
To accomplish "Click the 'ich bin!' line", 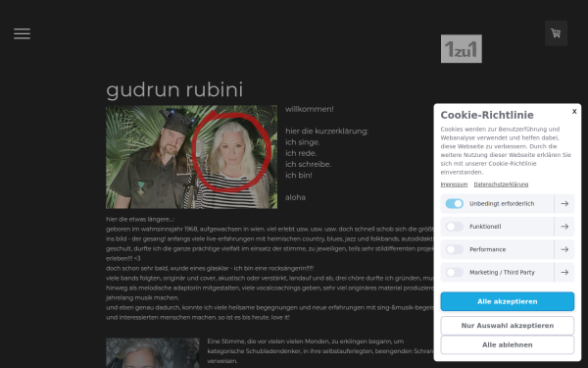I will [x=299, y=175].
